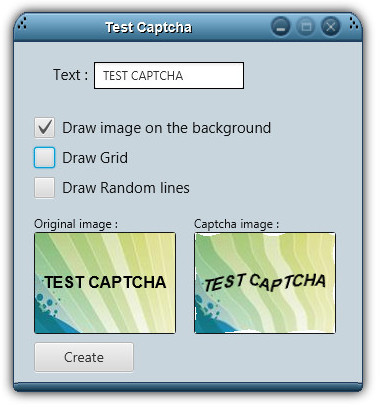This screenshot has height=407, width=383.
Task: Enable the Draw Grid checkbox
Action: (44, 158)
